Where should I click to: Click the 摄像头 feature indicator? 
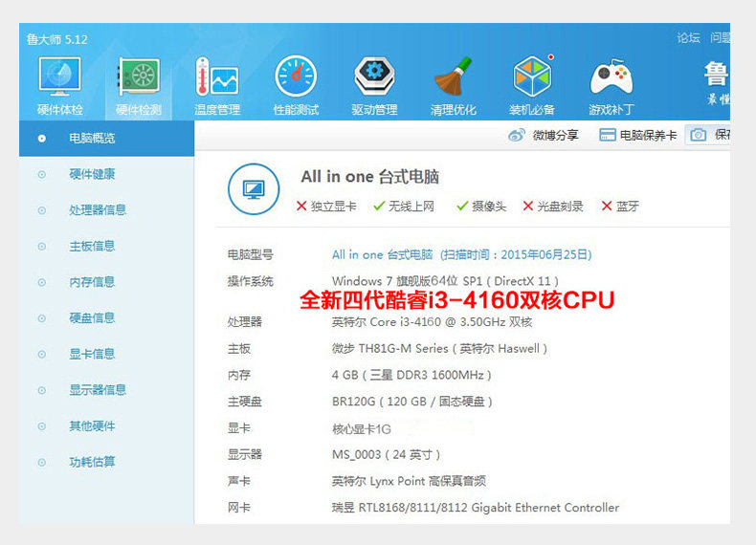481,207
